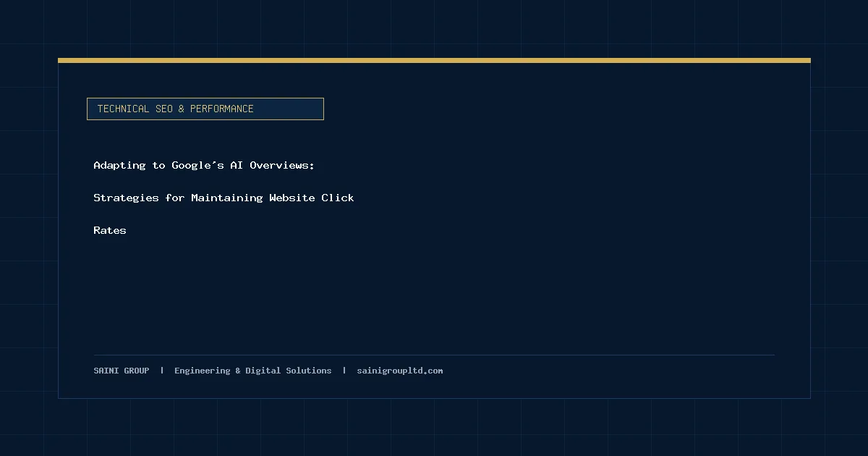This screenshot has height=456, width=868.
Task: Select the word Website in the title
Action: click(x=292, y=198)
